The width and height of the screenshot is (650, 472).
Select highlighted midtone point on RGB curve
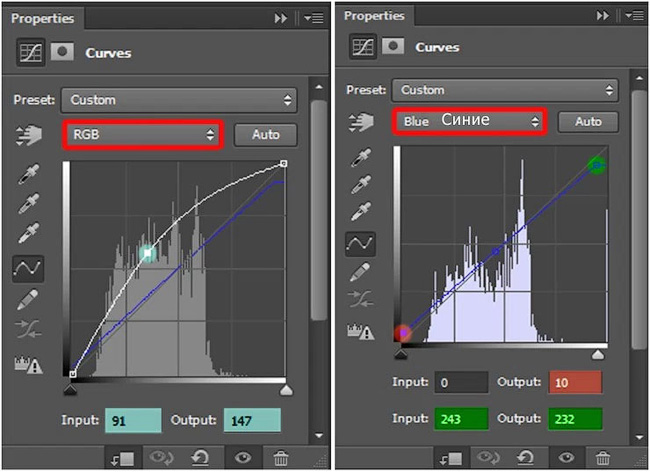(148, 252)
